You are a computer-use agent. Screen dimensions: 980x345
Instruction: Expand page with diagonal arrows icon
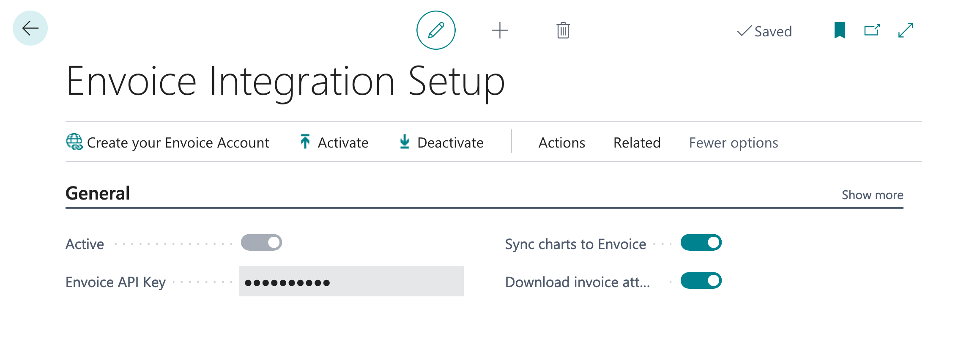906,30
